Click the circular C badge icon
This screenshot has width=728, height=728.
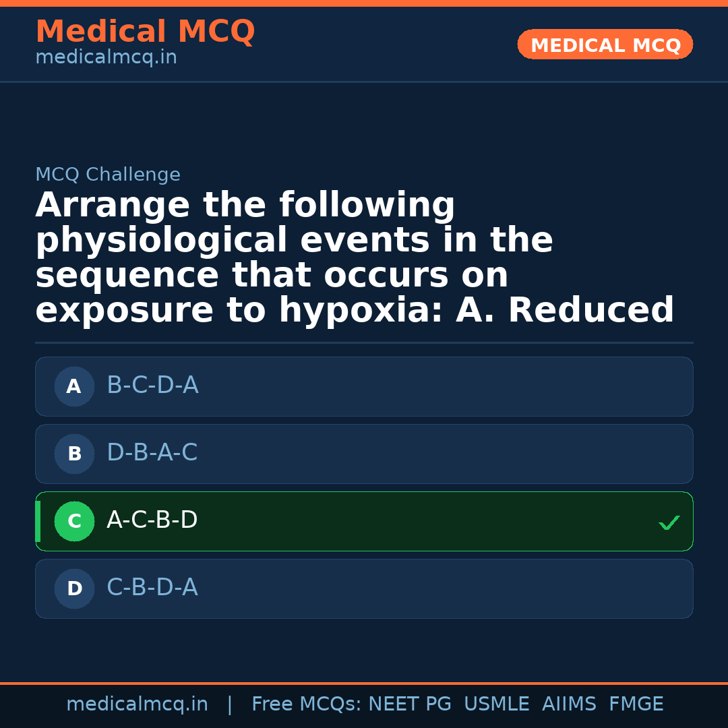(74, 521)
